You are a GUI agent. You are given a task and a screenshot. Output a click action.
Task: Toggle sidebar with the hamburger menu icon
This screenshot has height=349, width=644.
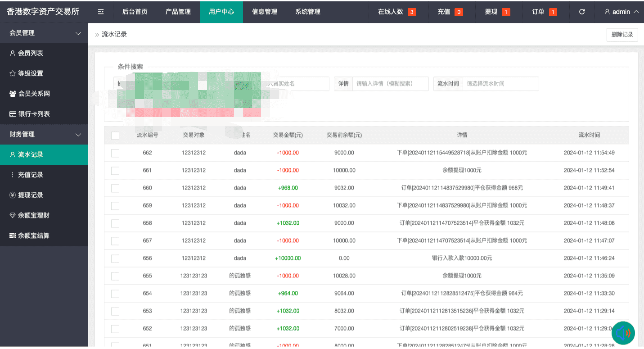click(101, 12)
